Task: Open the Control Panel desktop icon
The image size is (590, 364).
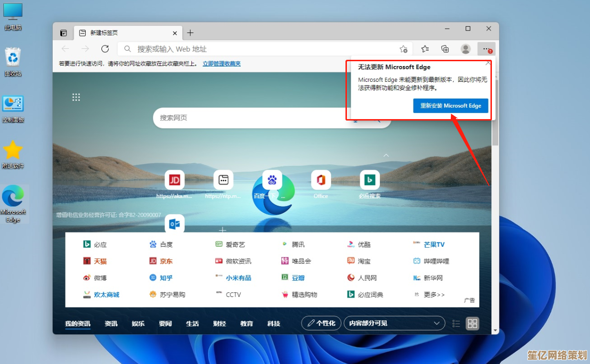Action: click(x=13, y=109)
